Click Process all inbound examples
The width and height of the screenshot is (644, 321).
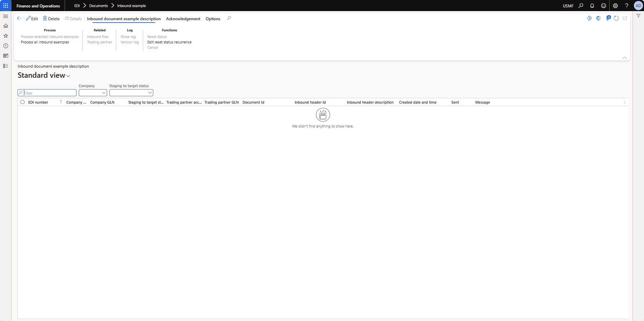click(x=45, y=42)
